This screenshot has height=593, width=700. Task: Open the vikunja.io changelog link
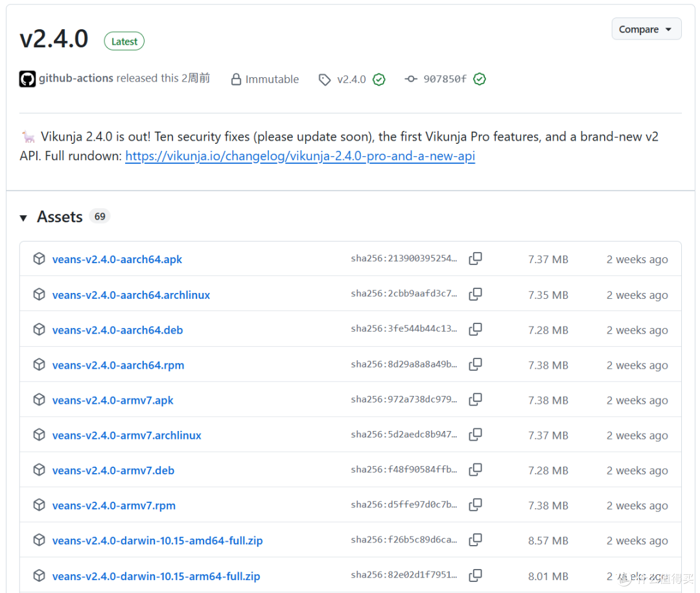(x=300, y=156)
